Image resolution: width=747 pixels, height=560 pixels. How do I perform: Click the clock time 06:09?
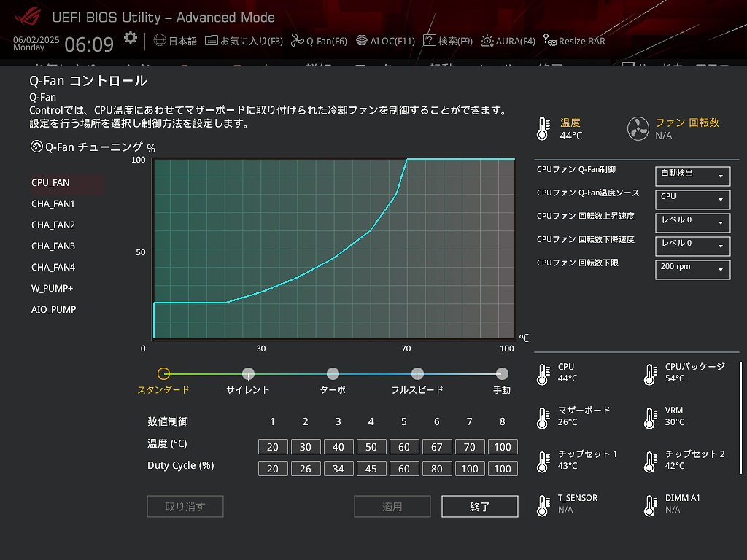coord(89,44)
